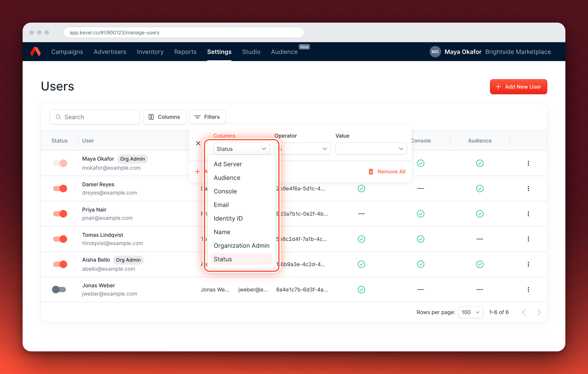Switch organization Brightside Marketplace
Viewport: 588px width, 374px height.
coord(518,52)
